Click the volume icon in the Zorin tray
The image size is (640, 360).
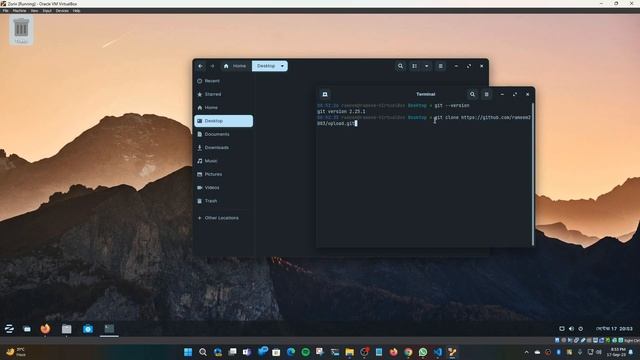coord(571,329)
